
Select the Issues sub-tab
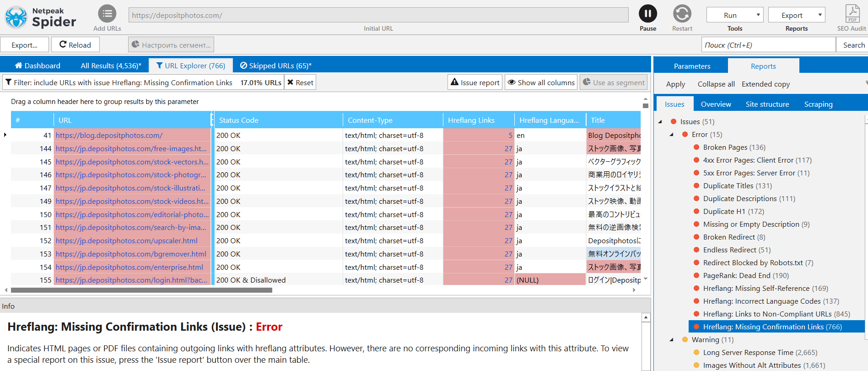pos(674,104)
